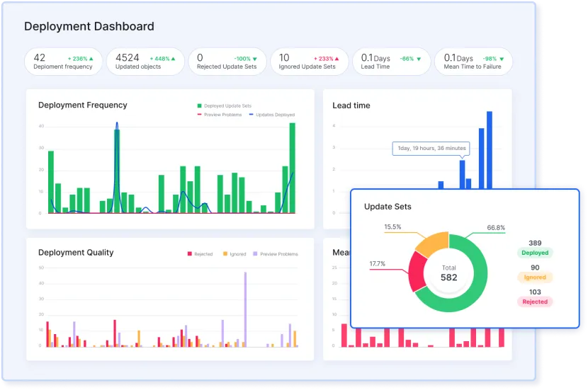Viewport: 588px width, 390px height.
Task: Click the Deployment frequency KPI card
Action: 64,62
